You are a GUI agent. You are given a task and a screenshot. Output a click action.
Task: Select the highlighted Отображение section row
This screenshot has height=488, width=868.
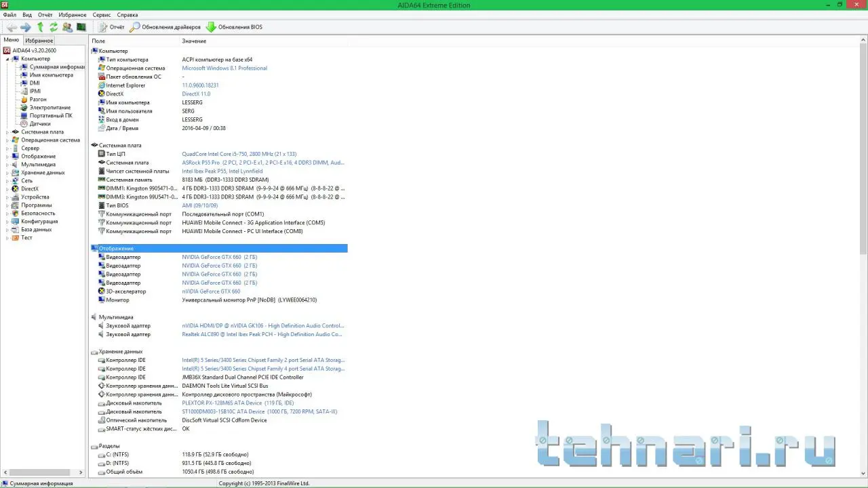[x=219, y=249]
